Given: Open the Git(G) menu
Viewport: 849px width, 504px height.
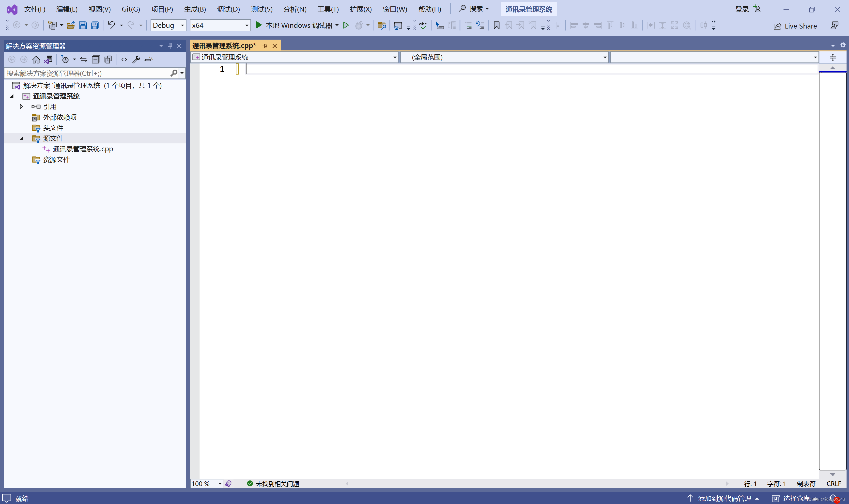Looking at the screenshot, I should click(x=131, y=9).
